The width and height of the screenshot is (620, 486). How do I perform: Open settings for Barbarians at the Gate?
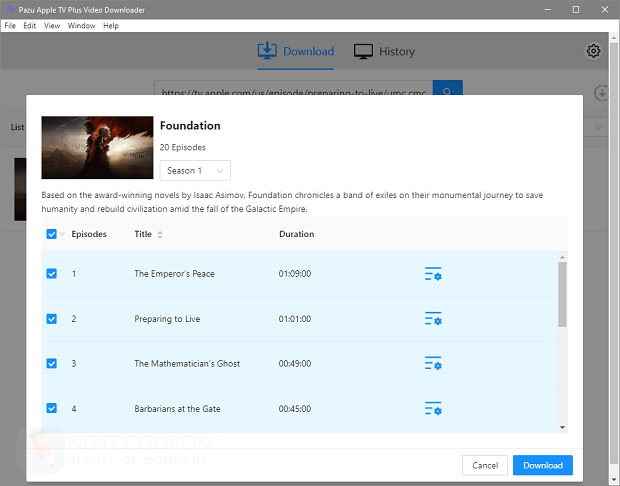pyautogui.click(x=433, y=408)
